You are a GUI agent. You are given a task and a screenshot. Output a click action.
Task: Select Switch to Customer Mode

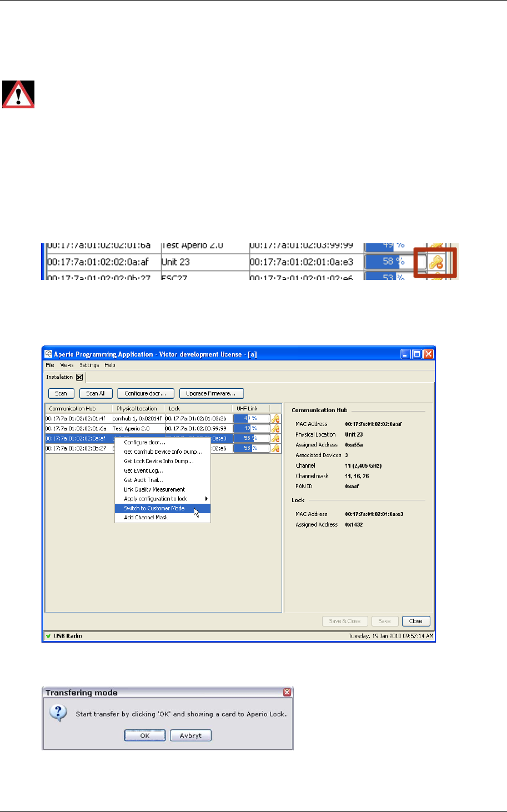click(162, 508)
